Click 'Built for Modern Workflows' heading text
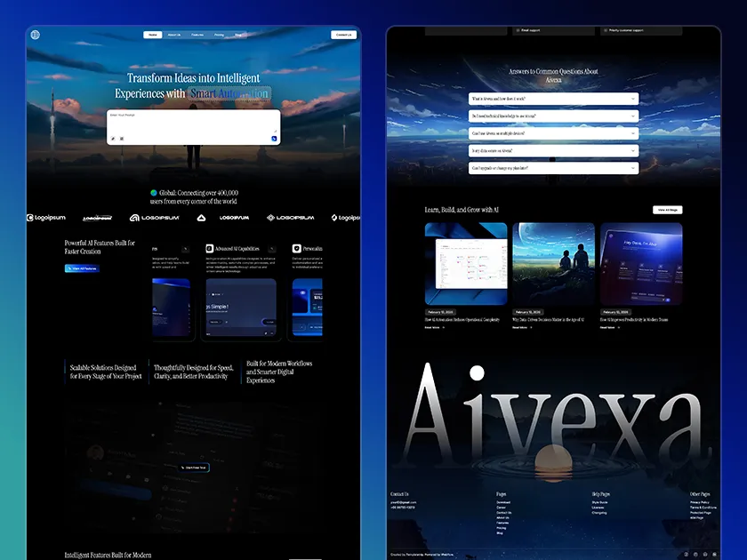747x560 pixels. [279, 372]
